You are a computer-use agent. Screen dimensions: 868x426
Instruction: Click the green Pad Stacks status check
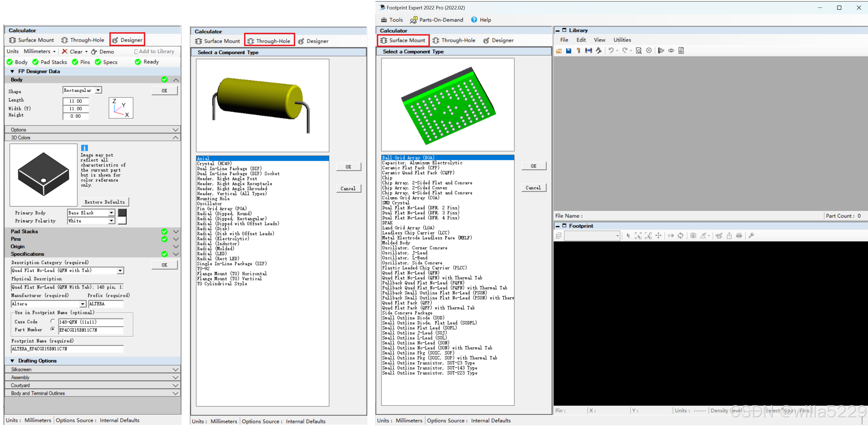tap(35, 62)
